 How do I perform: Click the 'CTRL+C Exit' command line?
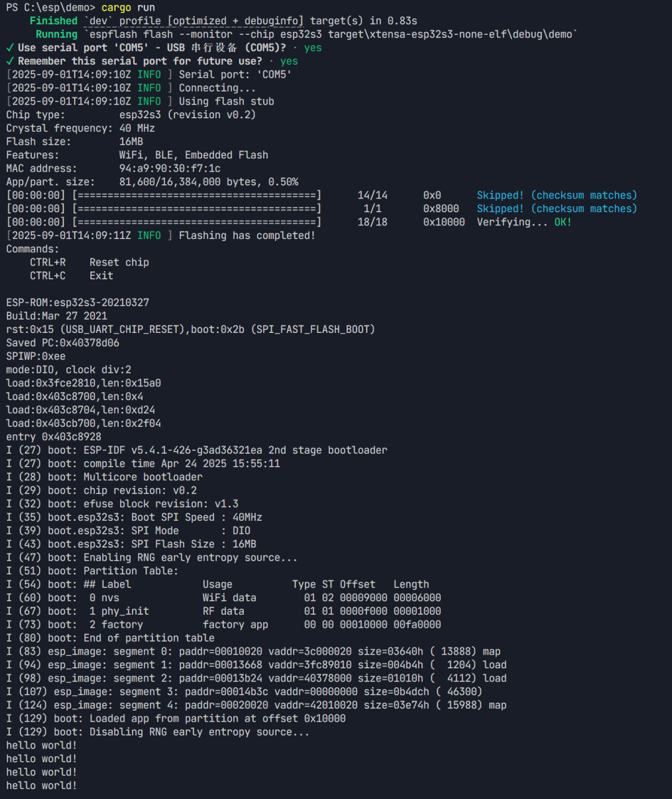pos(72,276)
